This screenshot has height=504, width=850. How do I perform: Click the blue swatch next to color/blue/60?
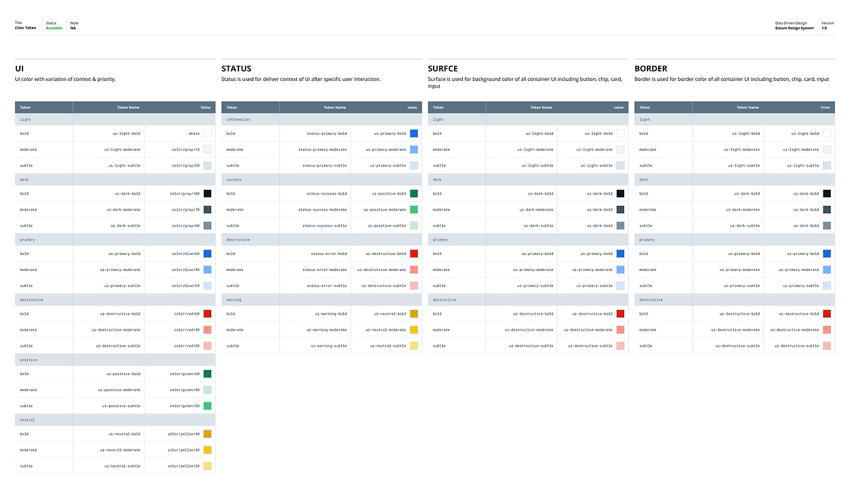(x=207, y=254)
